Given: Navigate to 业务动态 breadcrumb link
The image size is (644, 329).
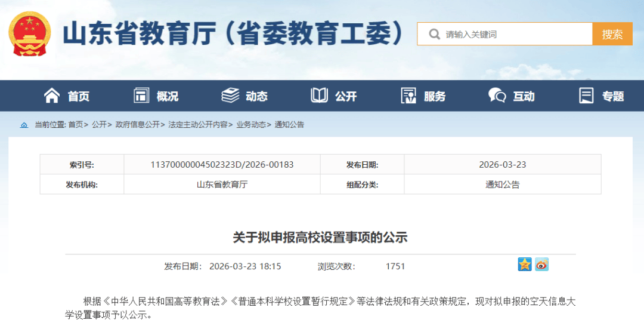Looking at the screenshot, I should coord(251,125).
